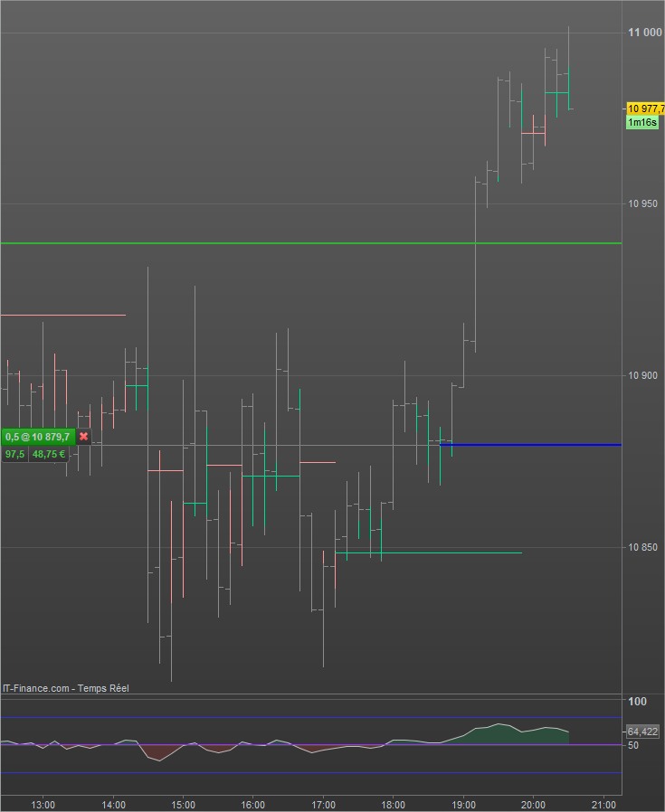The height and width of the screenshot is (812, 665).
Task: Select the lower blue oversold line in indicator
Action: tap(311, 772)
